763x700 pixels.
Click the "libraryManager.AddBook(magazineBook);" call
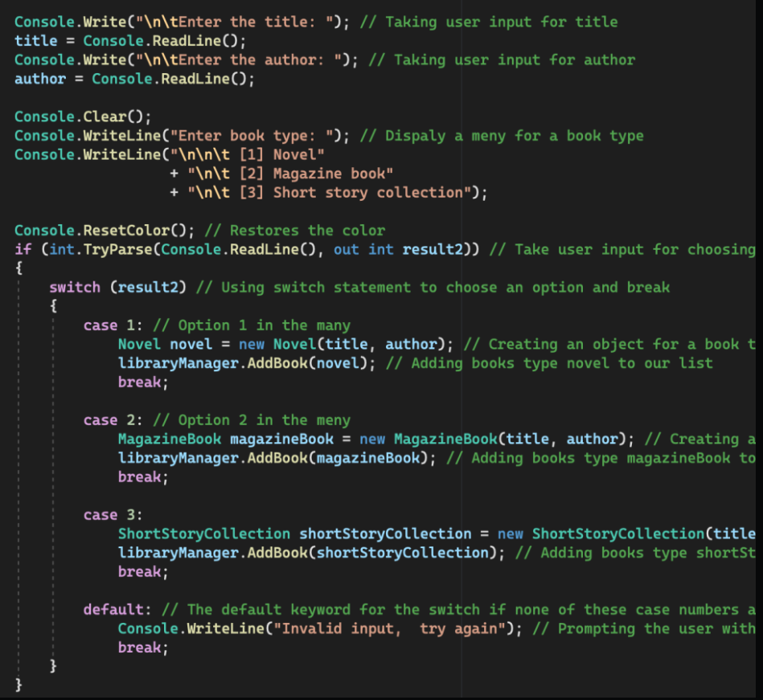[x=277, y=458]
